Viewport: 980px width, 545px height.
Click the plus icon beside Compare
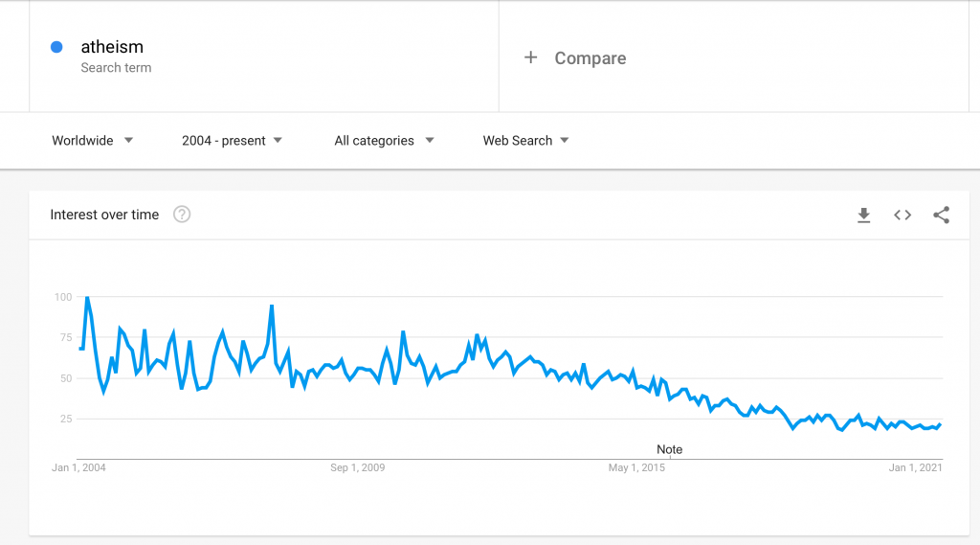click(x=530, y=57)
